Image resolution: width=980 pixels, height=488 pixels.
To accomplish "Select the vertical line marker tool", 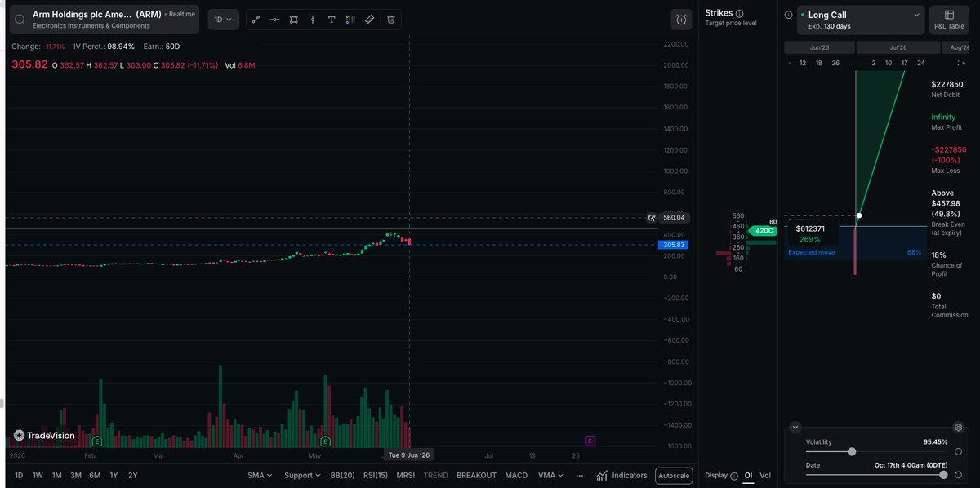I will coord(313,19).
